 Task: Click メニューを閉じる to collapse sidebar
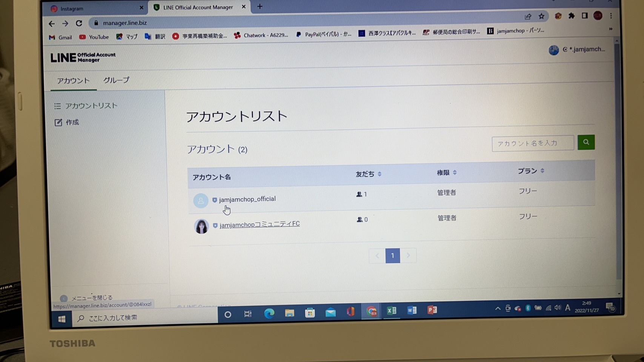[86, 298]
